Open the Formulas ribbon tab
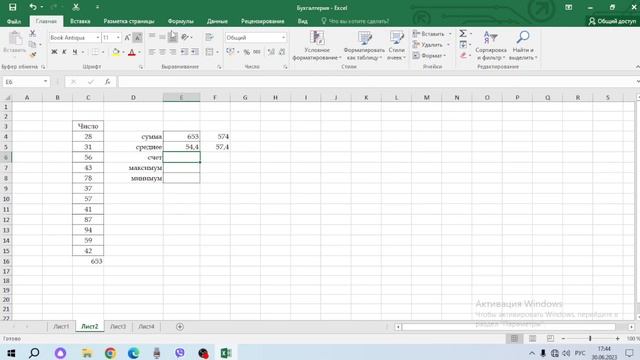Screen dimensions: 640x360 pyautogui.click(x=180, y=21)
